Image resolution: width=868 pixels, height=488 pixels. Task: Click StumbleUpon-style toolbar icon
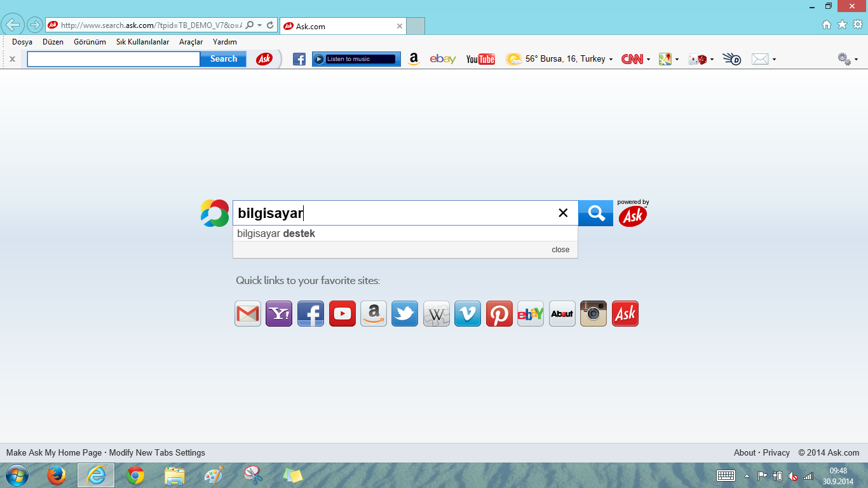point(732,59)
